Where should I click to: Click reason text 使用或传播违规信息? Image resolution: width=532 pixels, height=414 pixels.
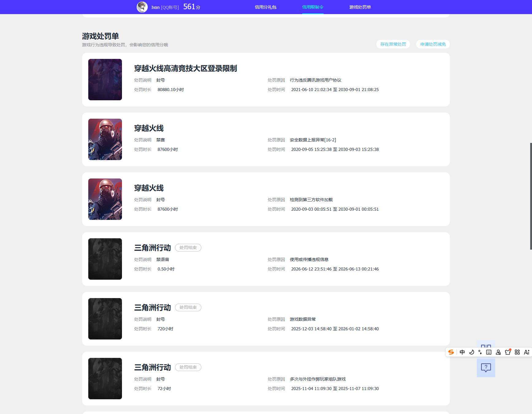(309, 259)
